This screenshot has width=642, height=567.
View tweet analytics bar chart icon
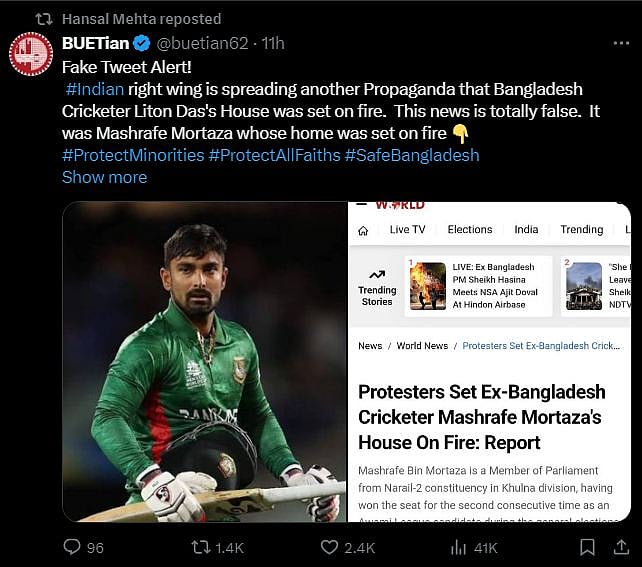click(x=459, y=547)
